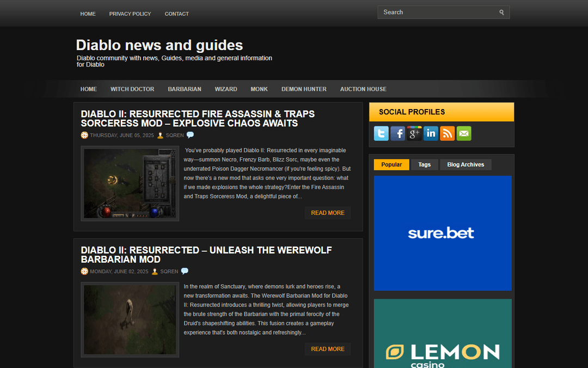Open the Werewolf Barbarian post thumbnail image
Image resolution: width=588 pixels, height=368 pixels.
(130, 320)
